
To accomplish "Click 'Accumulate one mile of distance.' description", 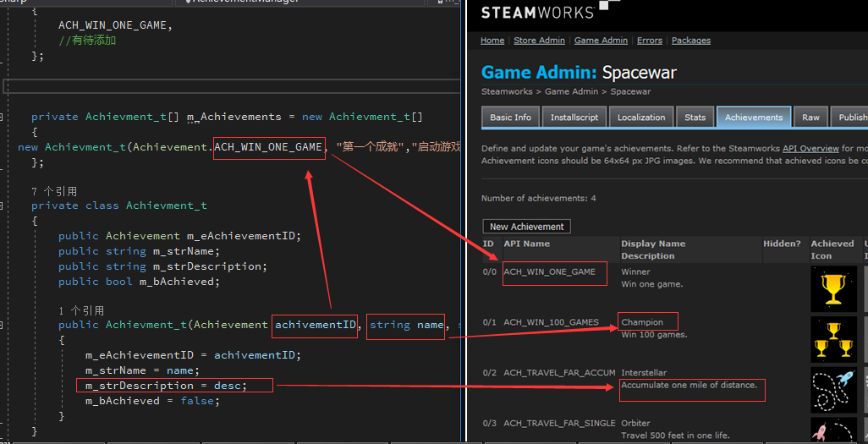I will 689,385.
